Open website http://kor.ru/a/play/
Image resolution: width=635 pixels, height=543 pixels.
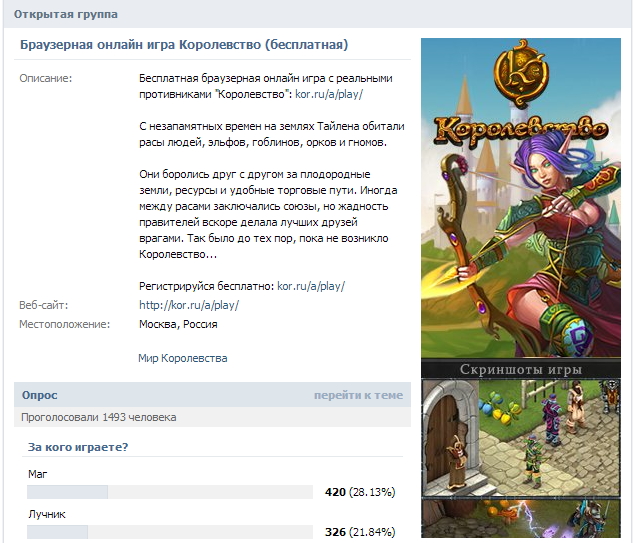pyautogui.click(x=189, y=305)
